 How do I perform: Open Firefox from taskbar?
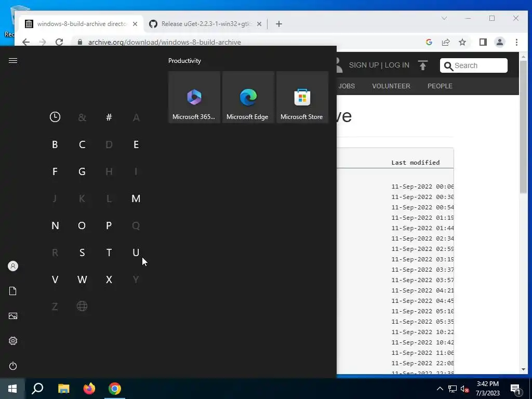pos(89,389)
